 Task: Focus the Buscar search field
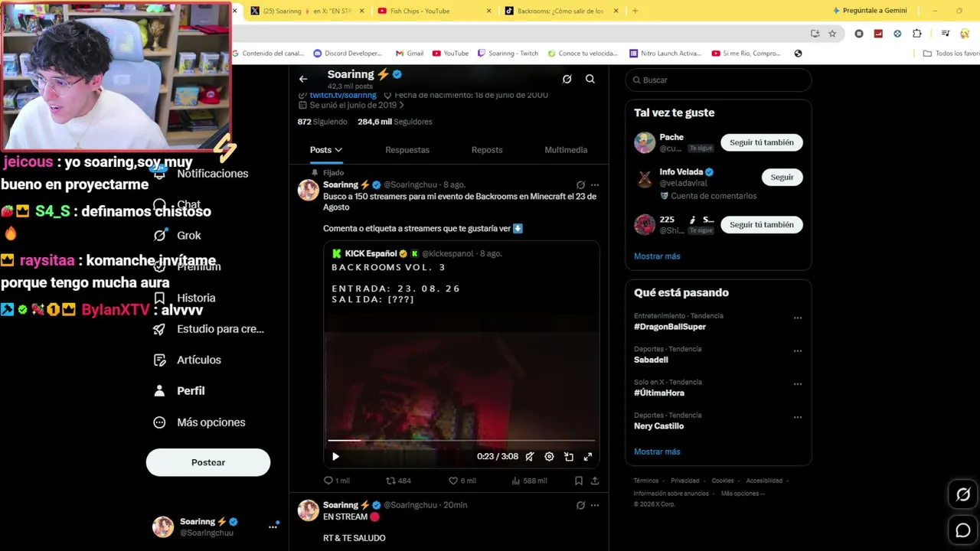tap(718, 80)
